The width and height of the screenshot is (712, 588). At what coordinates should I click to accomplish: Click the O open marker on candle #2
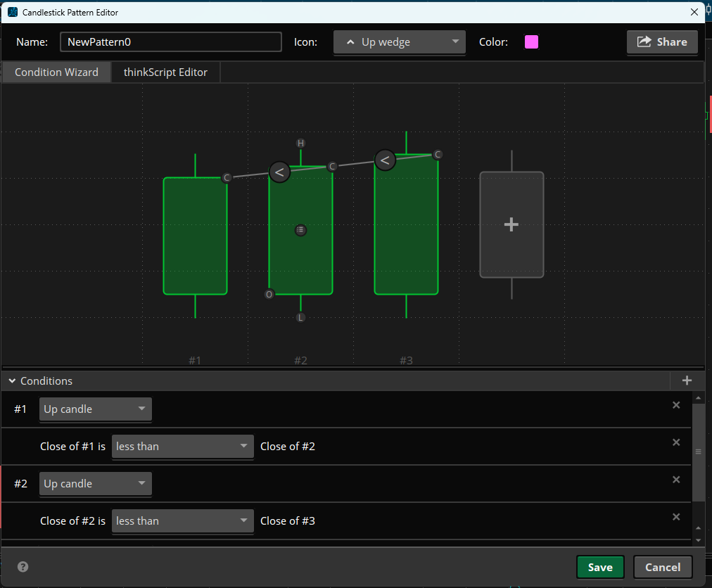click(269, 295)
